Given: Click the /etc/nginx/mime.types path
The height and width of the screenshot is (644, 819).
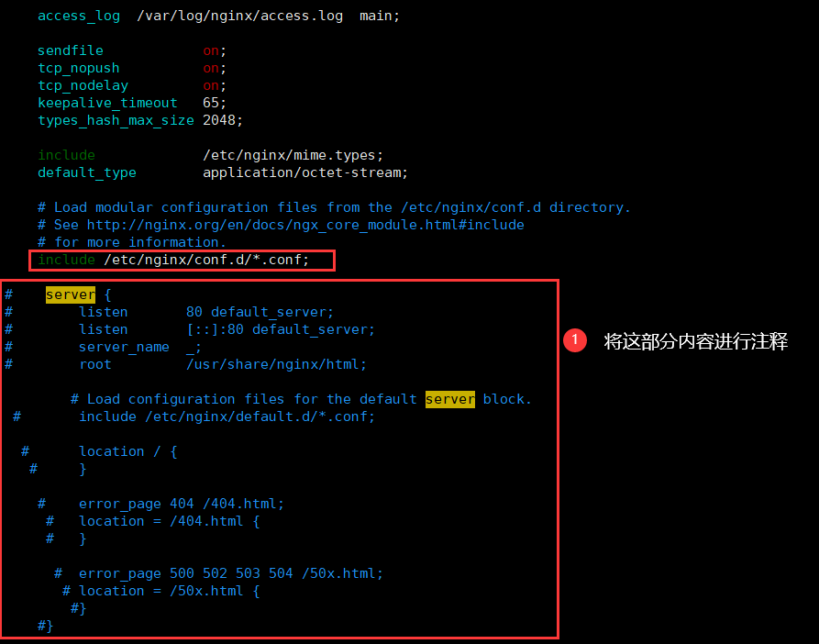Looking at the screenshot, I should (x=290, y=155).
